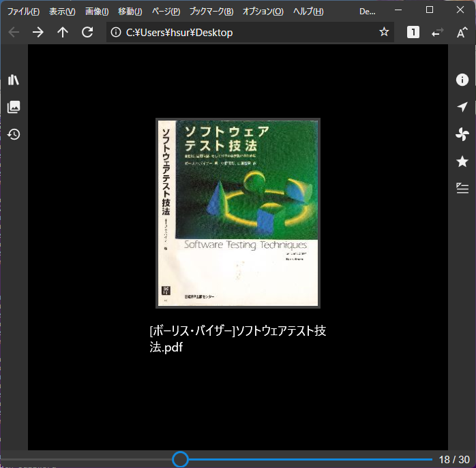
Task: Go forward to next book
Action: click(x=38, y=32)
